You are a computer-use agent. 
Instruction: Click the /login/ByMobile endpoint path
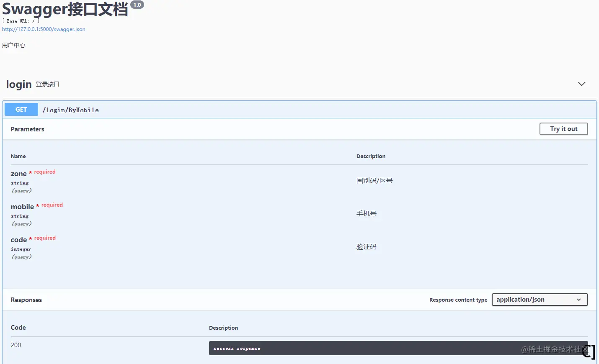tap(70, 110)
